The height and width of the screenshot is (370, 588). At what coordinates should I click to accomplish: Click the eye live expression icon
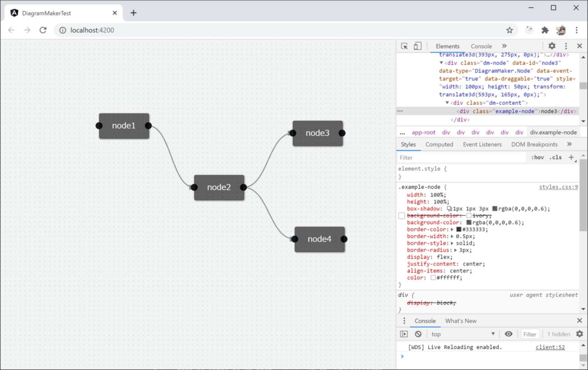pos(508,334)
